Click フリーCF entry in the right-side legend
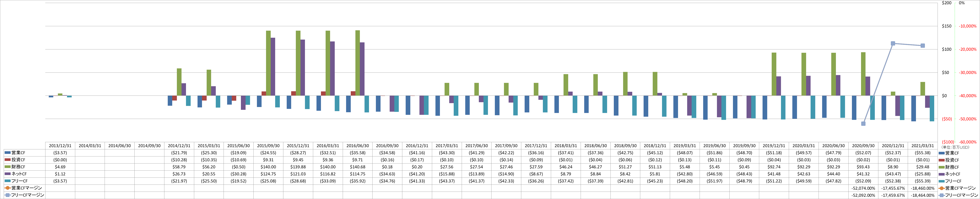 [950, 181]
